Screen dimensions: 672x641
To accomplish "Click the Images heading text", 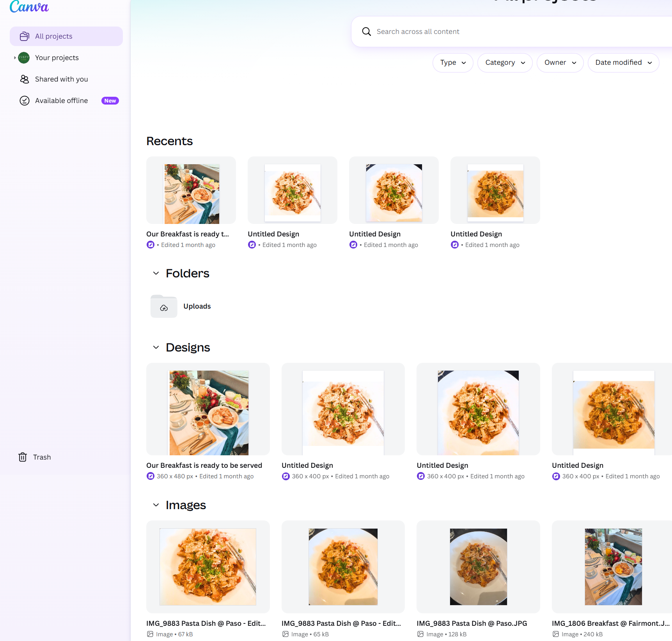I will point(186,505).
